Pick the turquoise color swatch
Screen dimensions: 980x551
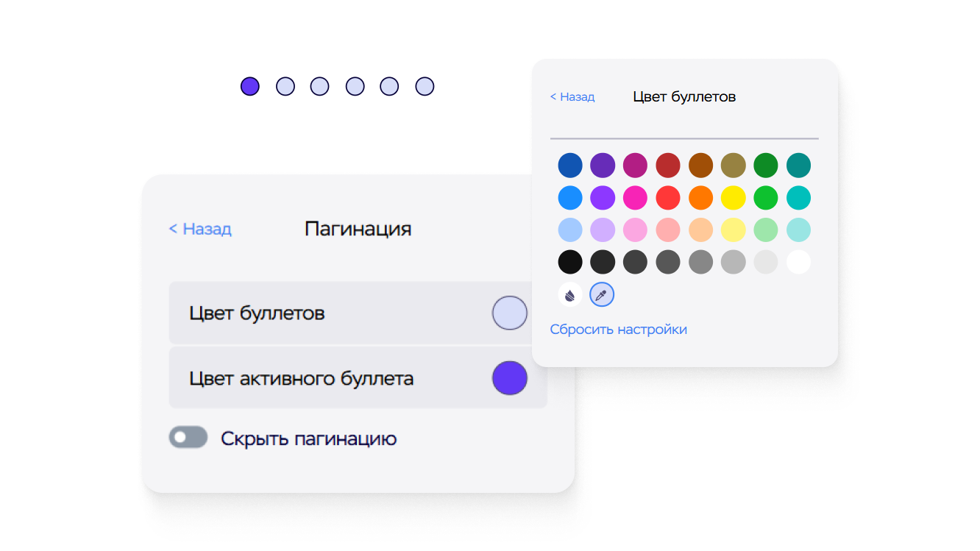799,198
